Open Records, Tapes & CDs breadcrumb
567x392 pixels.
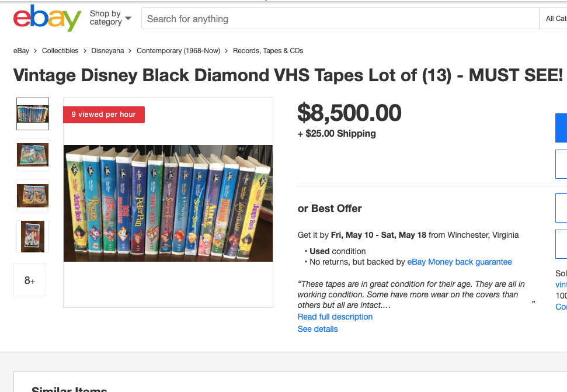pyautogui.click(x=268, y=51)
